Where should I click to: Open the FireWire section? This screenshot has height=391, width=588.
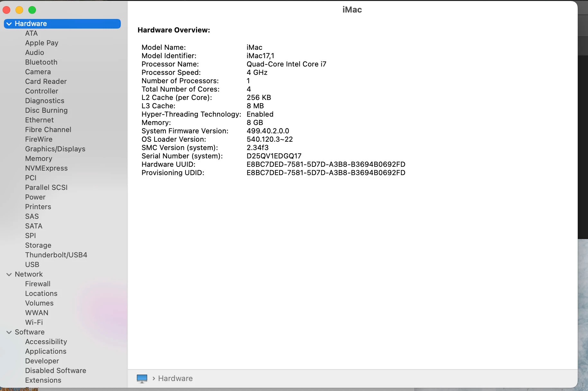click(x=39, y=139)
